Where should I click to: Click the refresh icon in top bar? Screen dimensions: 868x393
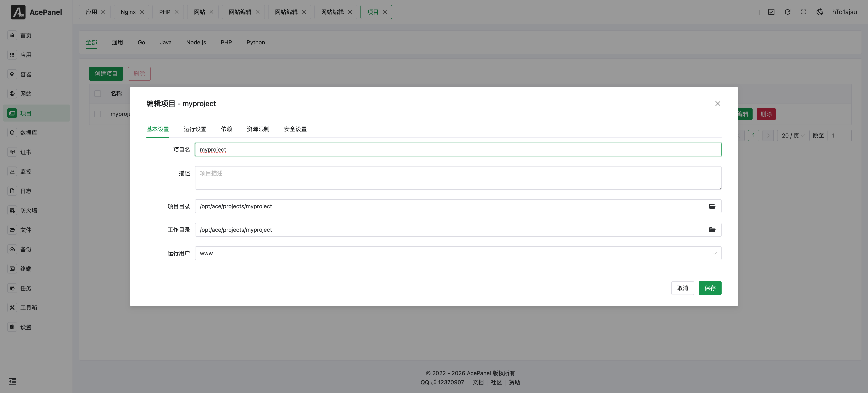point(787,12)
